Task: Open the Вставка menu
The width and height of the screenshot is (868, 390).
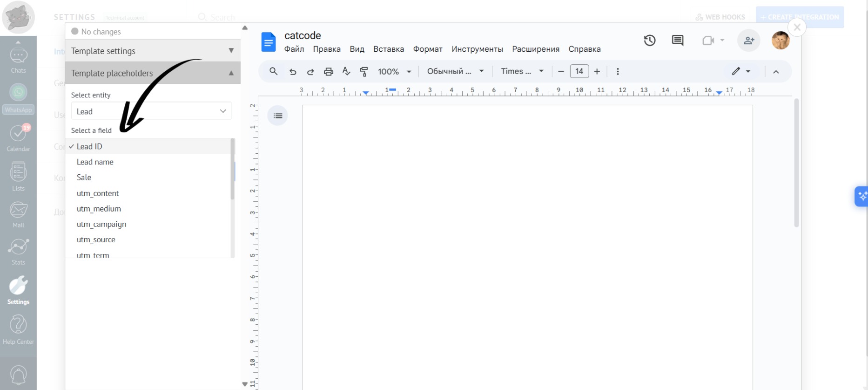Action: [388, 49]
